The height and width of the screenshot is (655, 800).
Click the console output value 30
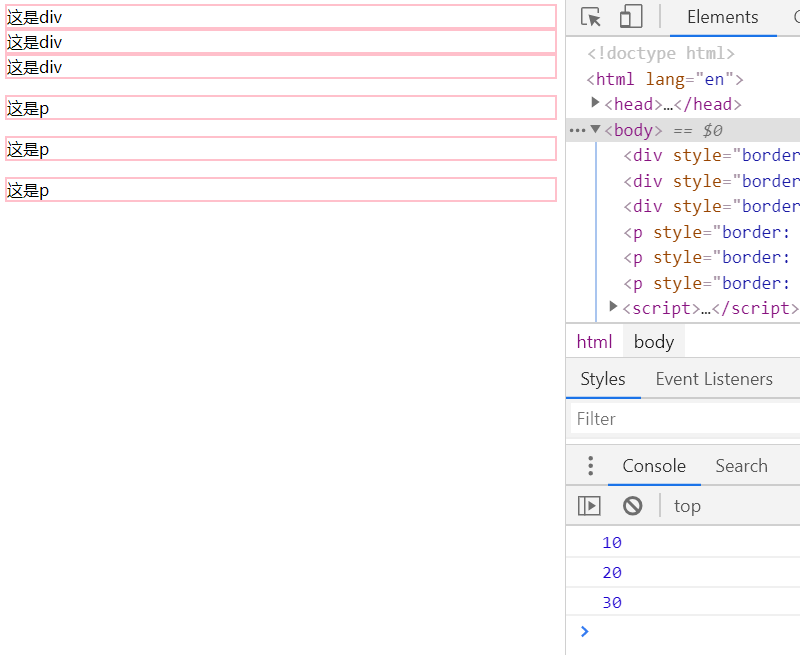point(612,602)
